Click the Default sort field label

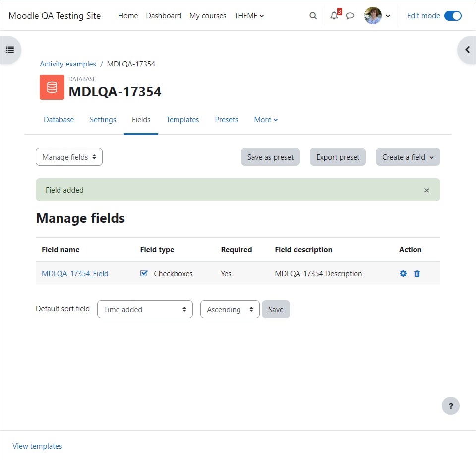click(62, 308)
